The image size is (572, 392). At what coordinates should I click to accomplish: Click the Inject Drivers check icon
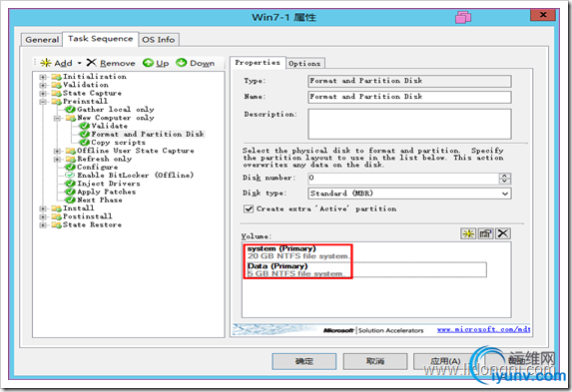[x=70, y=184]
